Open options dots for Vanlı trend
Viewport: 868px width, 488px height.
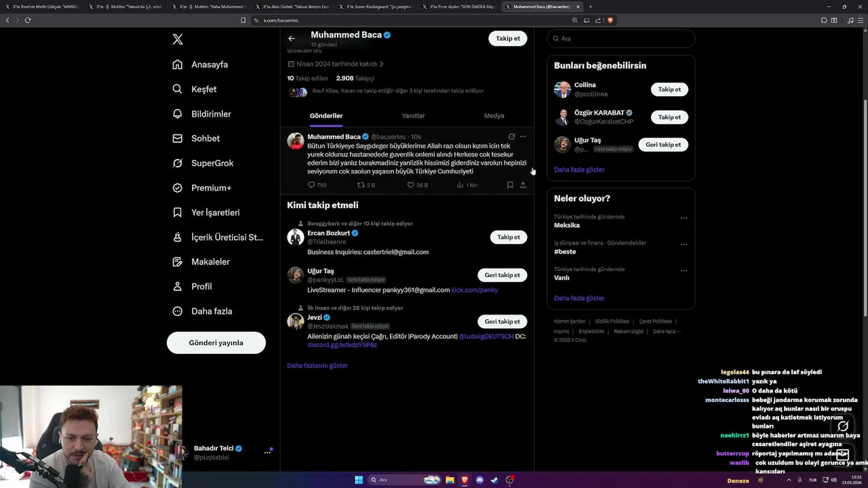tap(684, 271)
